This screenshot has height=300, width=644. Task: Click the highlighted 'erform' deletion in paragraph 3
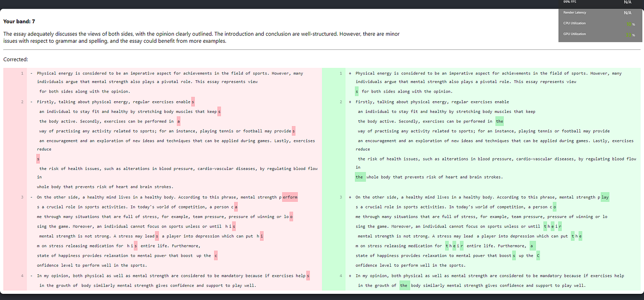(x=291, y=197)
